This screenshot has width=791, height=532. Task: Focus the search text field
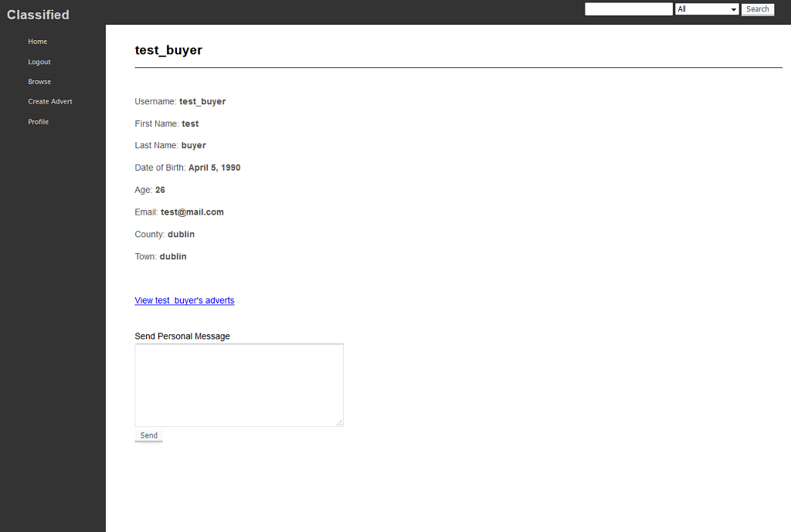click(629, 9)
